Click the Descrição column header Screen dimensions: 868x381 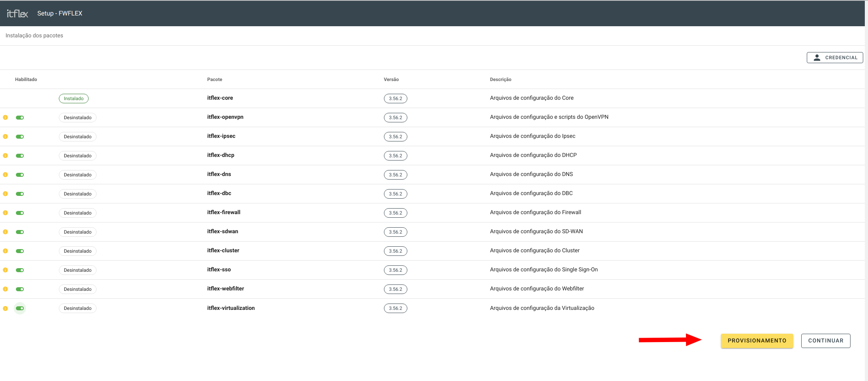point(500,79)
